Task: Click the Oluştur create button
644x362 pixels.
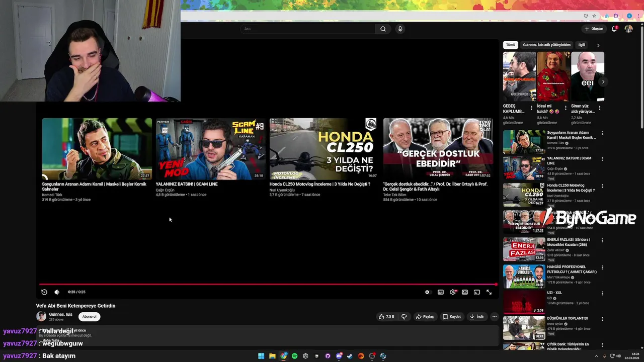Action: pos(594,29)
